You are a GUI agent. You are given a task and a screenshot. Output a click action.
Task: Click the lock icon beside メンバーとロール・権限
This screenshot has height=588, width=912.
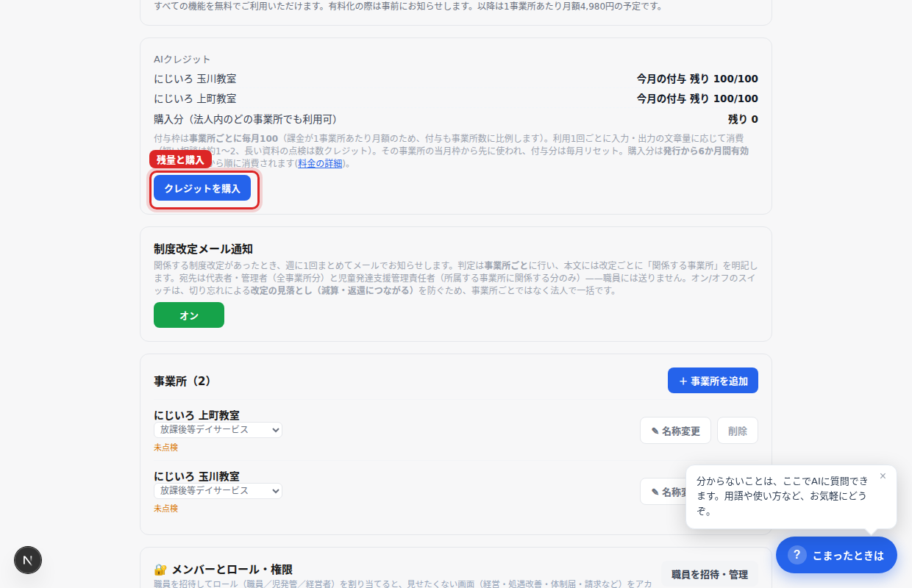160,570
